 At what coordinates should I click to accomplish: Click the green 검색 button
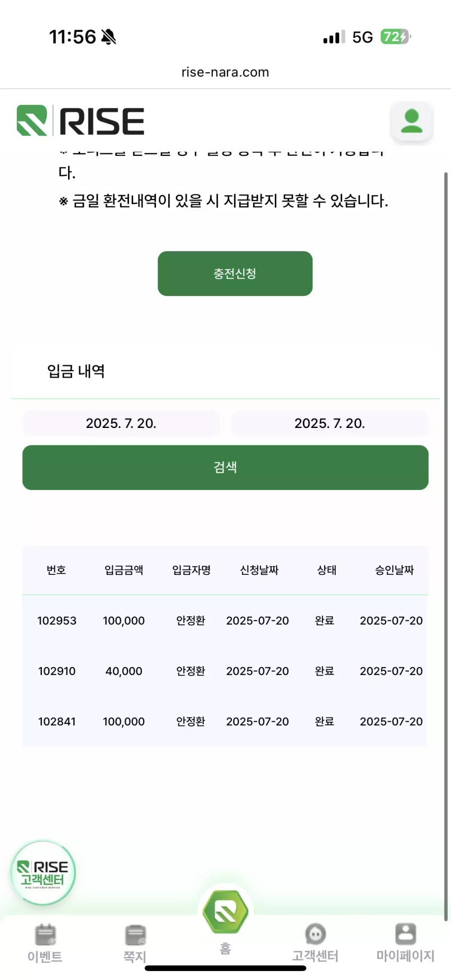[x=226, y=467]
